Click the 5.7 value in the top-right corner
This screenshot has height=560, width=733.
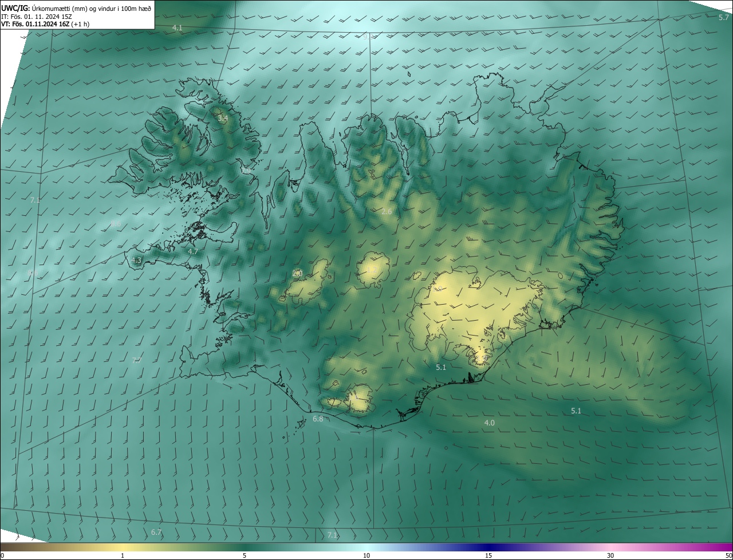723,18
